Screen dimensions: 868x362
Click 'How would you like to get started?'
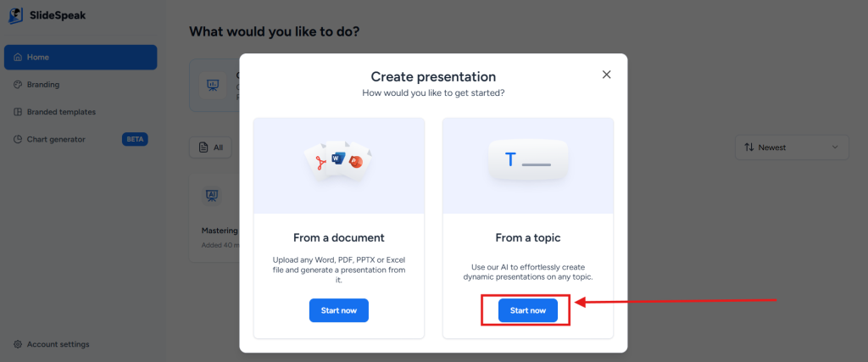433,93
